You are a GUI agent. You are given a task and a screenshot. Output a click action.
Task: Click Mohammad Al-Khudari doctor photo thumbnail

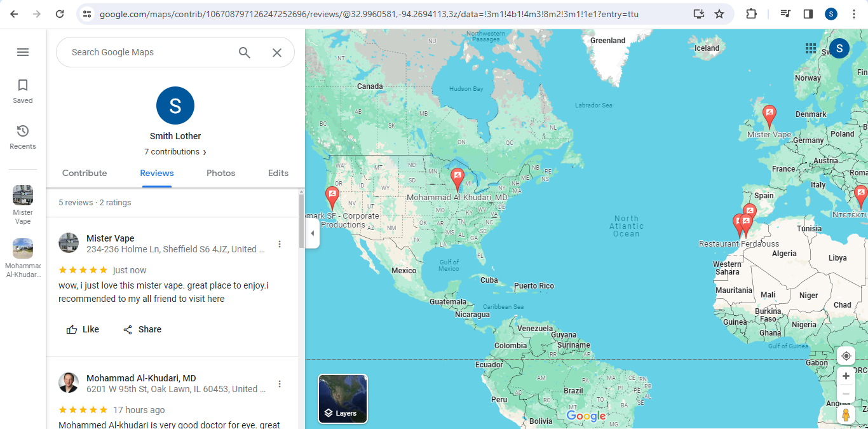tap(69, 383)
